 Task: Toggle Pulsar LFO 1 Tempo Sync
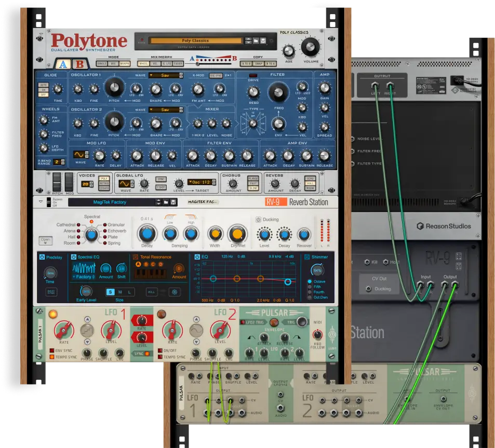coord(52,357)
